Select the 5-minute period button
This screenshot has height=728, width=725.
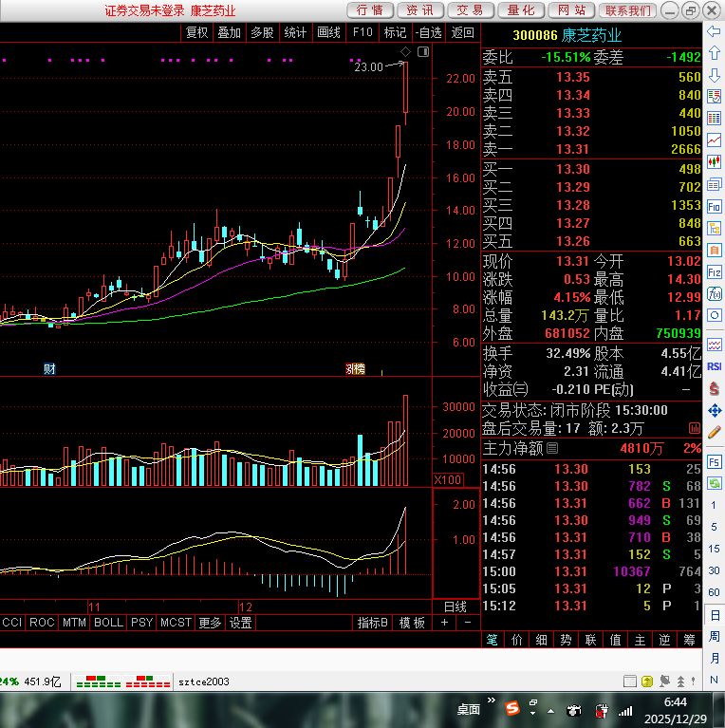714,527
